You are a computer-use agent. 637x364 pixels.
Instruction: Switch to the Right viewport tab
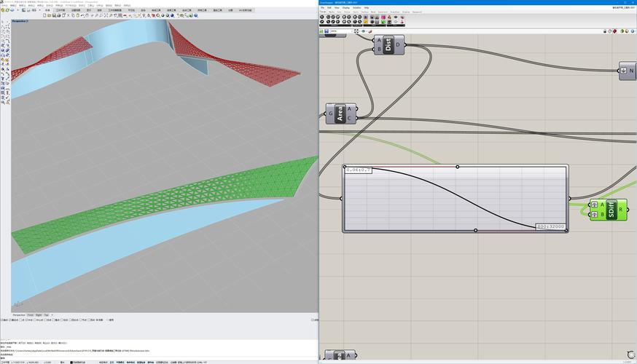(x=38, y=314)
